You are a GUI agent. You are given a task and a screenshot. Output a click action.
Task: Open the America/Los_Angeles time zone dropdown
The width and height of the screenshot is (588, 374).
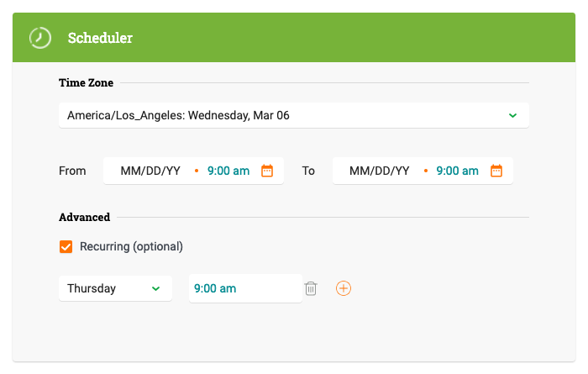286,115
